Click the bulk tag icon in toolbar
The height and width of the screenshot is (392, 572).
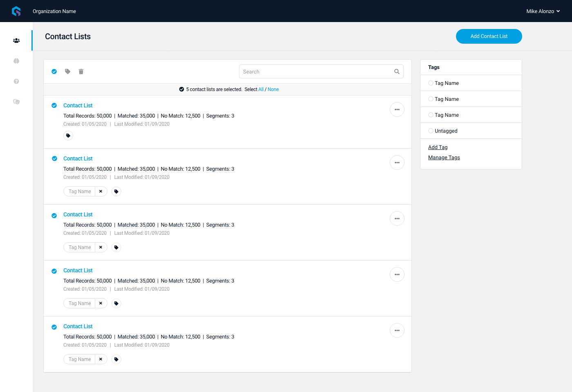click(67, 71)
